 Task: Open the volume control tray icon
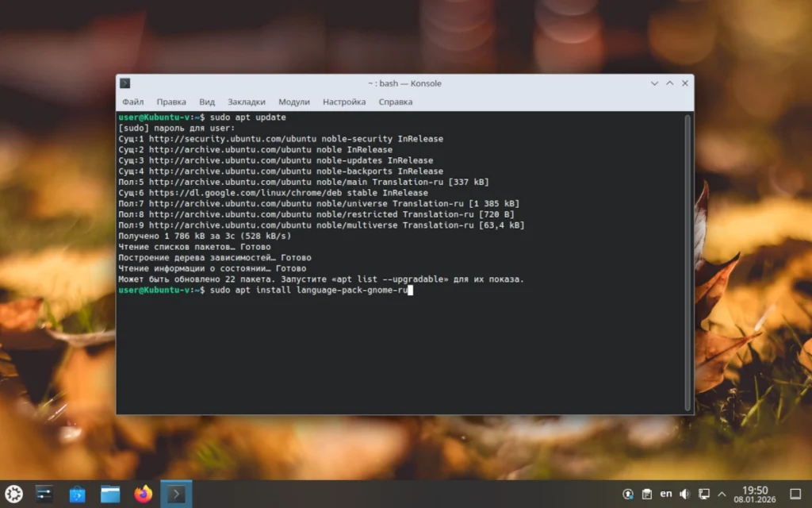click(x=684, y=494)
